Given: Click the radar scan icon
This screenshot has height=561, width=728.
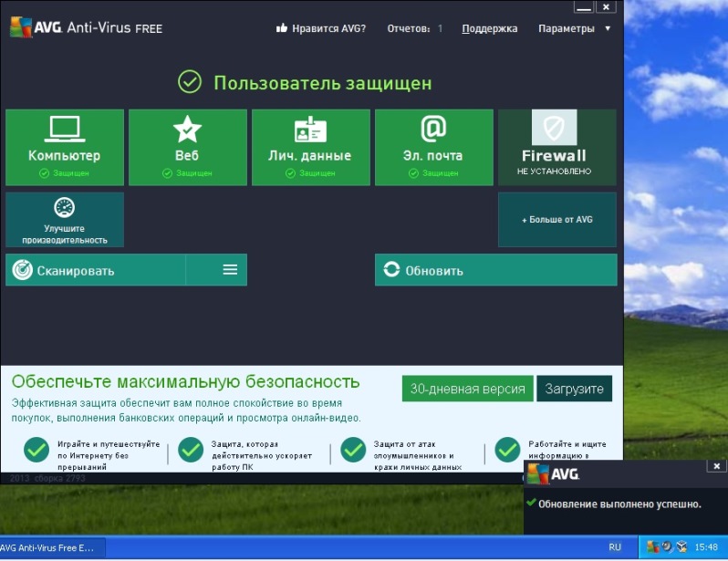Looking at the screenshot, I should tap(22, 270).
